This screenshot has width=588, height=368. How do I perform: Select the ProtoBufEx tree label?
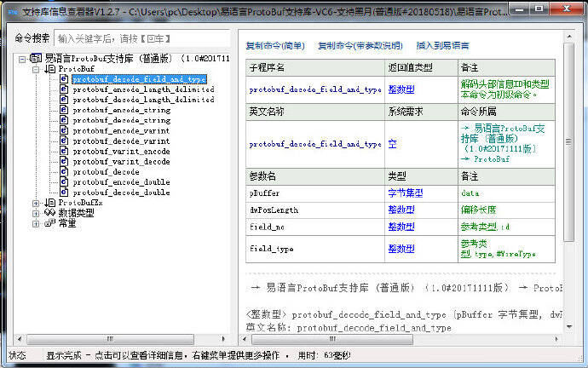[x=80, y=203]
